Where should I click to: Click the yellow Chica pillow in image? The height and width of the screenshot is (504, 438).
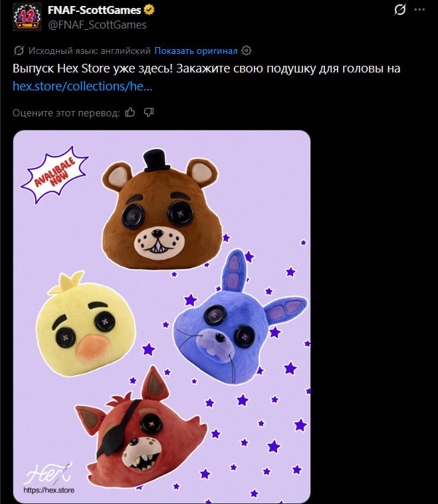[86, 324]
